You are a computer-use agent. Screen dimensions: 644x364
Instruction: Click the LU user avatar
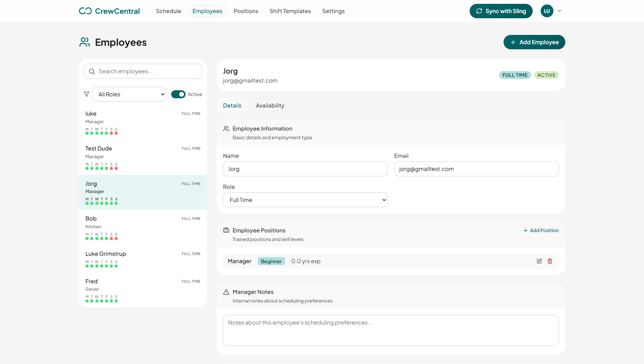(547, 11)
